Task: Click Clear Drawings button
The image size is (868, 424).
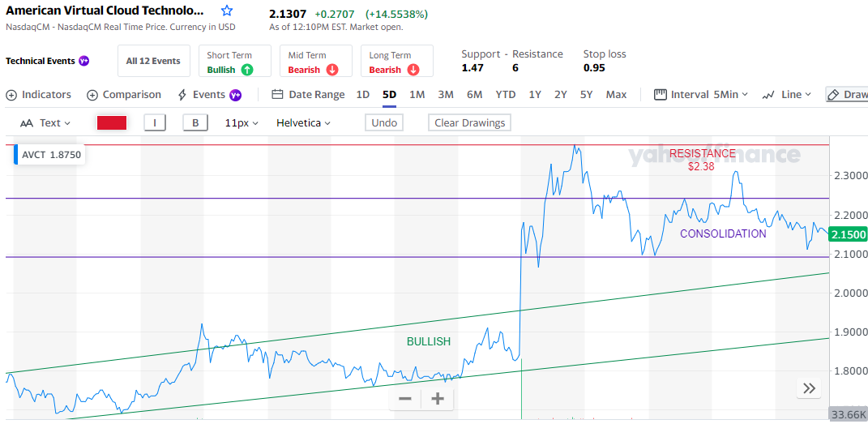Action: tap(469, 123)
